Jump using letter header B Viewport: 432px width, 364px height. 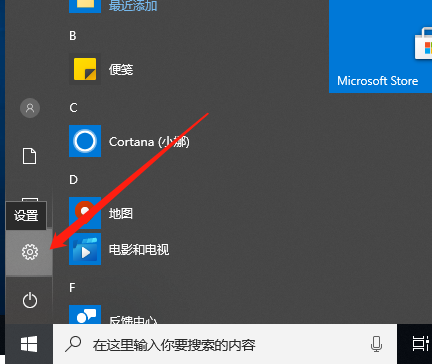pos(73,36)
